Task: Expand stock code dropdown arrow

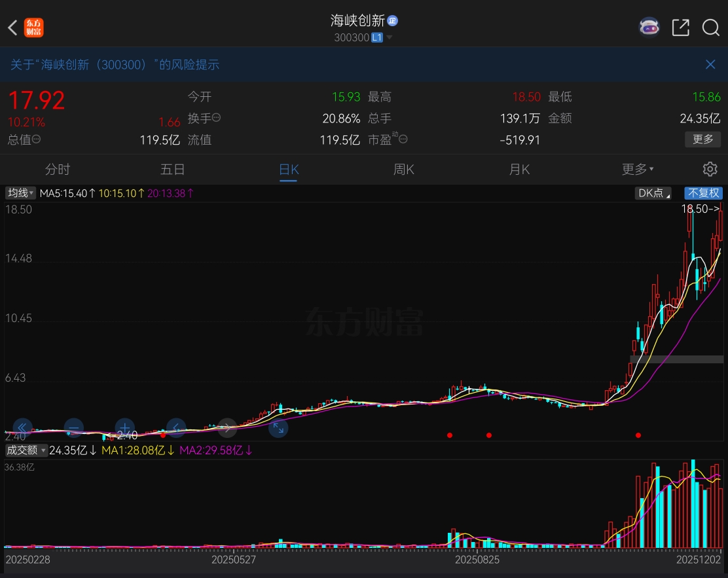Action: click(389, 37)
